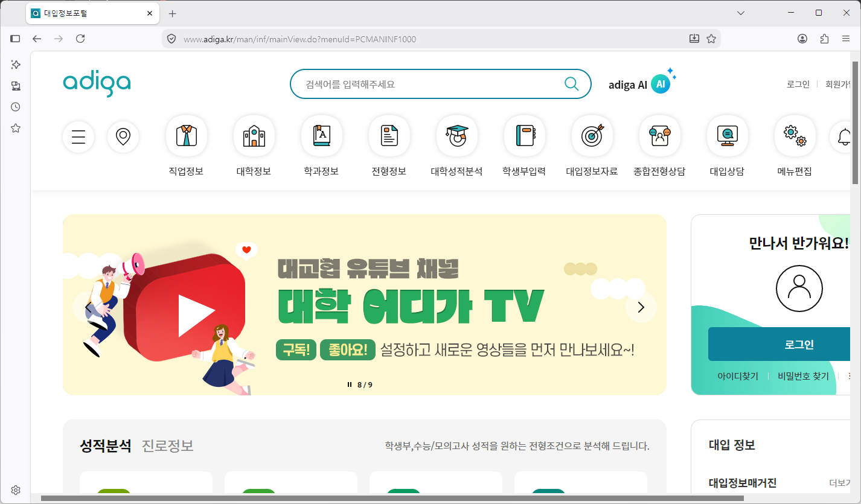Open 전형정보 document icon

point(389,136)
